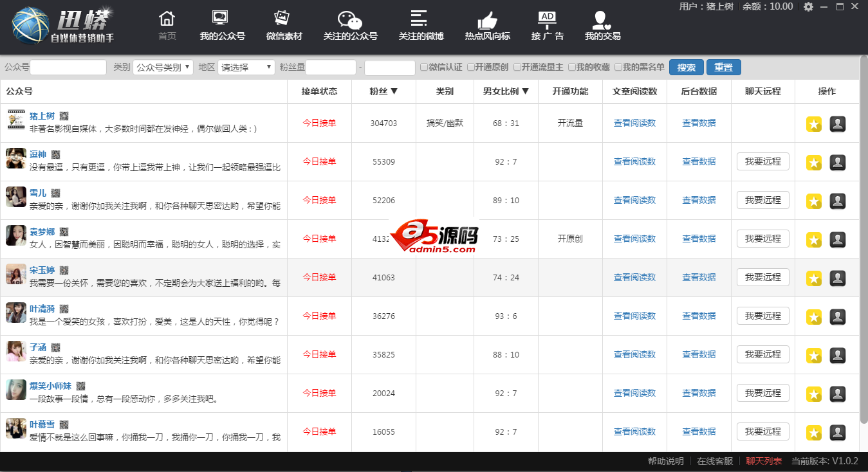Blacklist 雪儿 using the dark person icon
Image resolution: width=868 pixels, height=472 pixels.
pos(837,201)
